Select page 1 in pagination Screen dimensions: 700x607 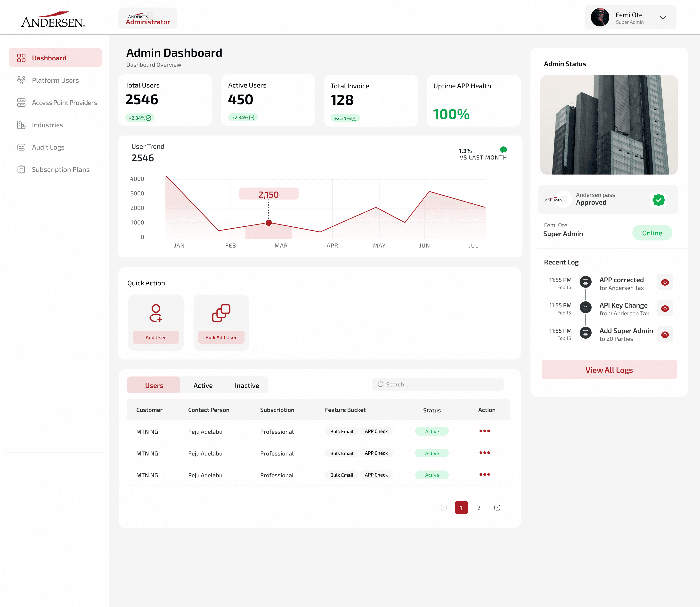[461, 508]
